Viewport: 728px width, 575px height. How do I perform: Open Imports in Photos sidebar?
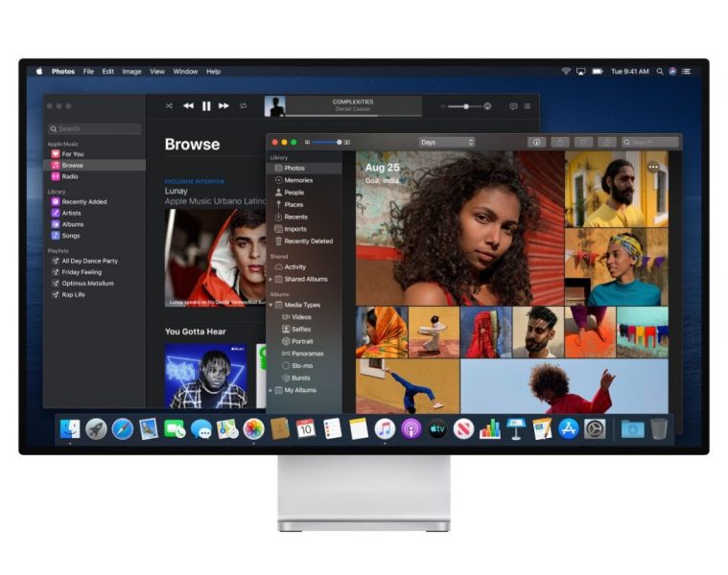coord(305,229)
